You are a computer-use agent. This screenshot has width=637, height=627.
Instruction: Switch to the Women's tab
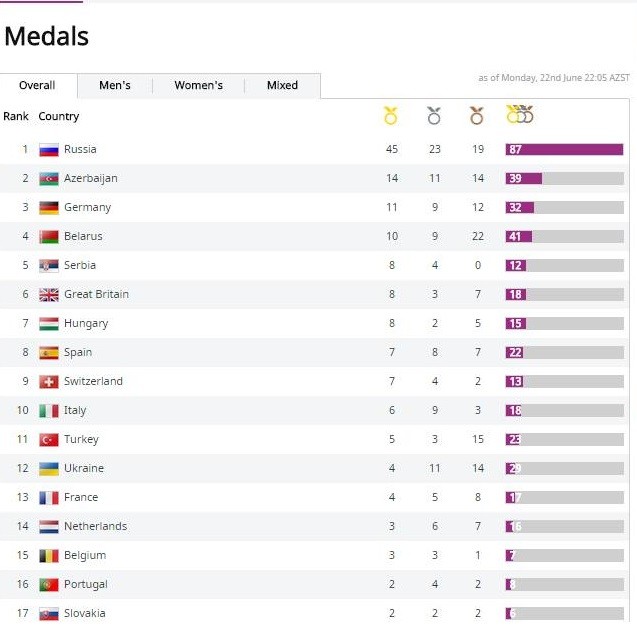click(198, 86)
